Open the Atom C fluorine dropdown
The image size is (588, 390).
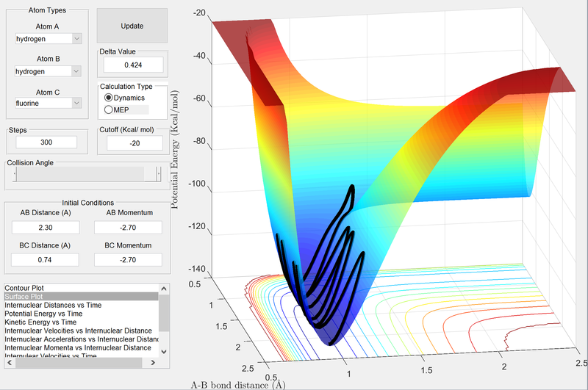48,103
